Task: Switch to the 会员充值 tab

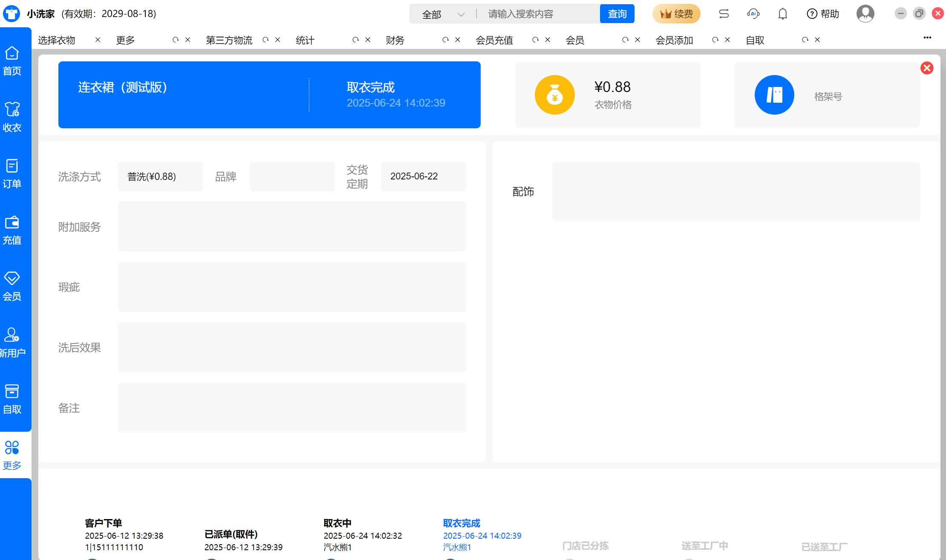Action: [x=494, y=40]
